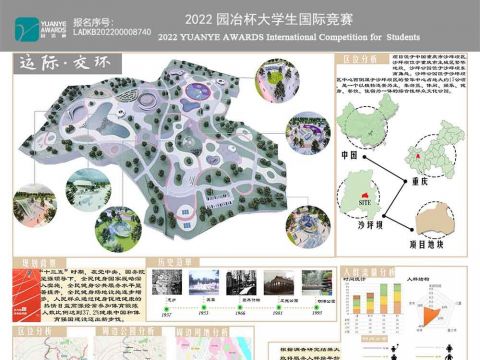Open the circular render with the white canopy building
This screenshot has height=360, width=480.
point(88,191)
